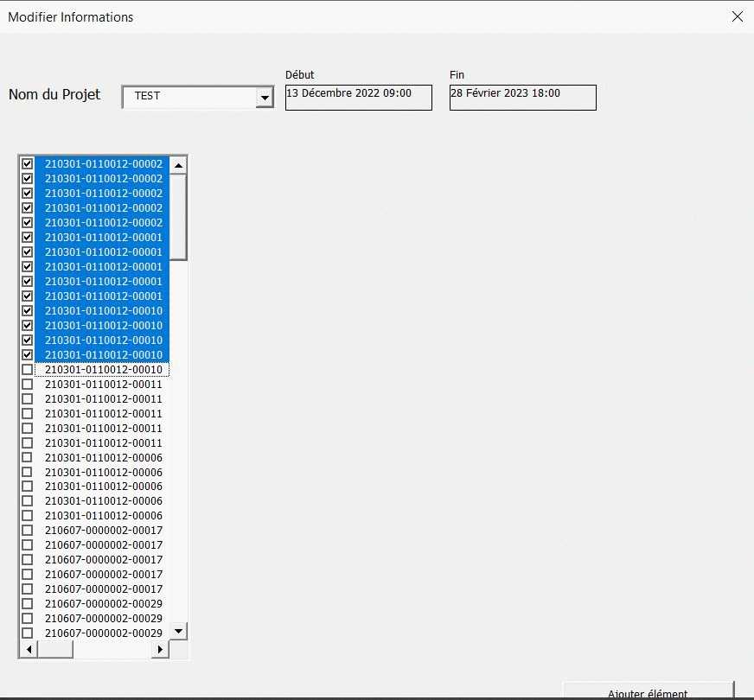Select the focused unselected 210301-0110012-00010 row text
Image resolution: width=754 pixels, height=700 pixels.
pos(104,370)
